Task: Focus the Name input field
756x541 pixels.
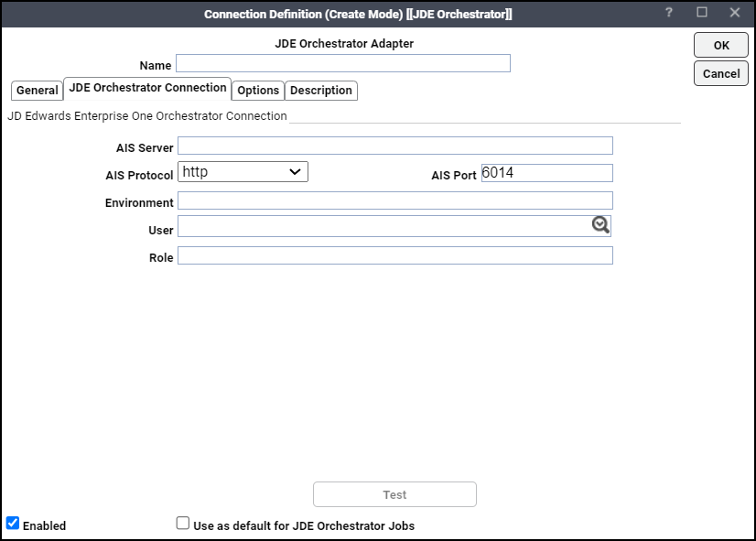Action: (x=343, y=63)
